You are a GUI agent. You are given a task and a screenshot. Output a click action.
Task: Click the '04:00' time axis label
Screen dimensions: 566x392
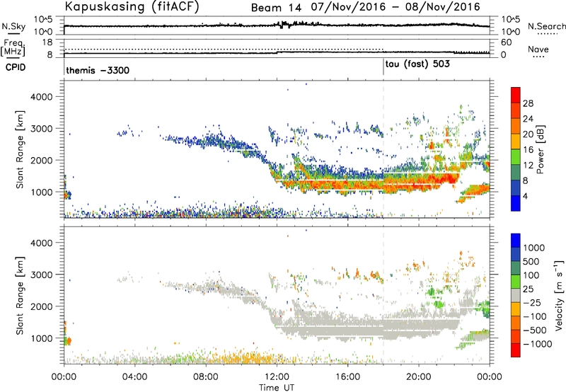134,377
